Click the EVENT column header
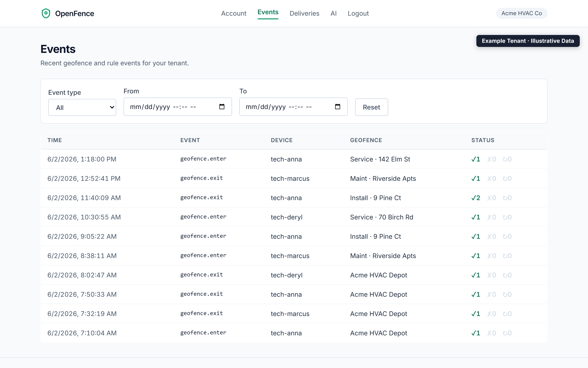588x368 pixels. (190, 140)
